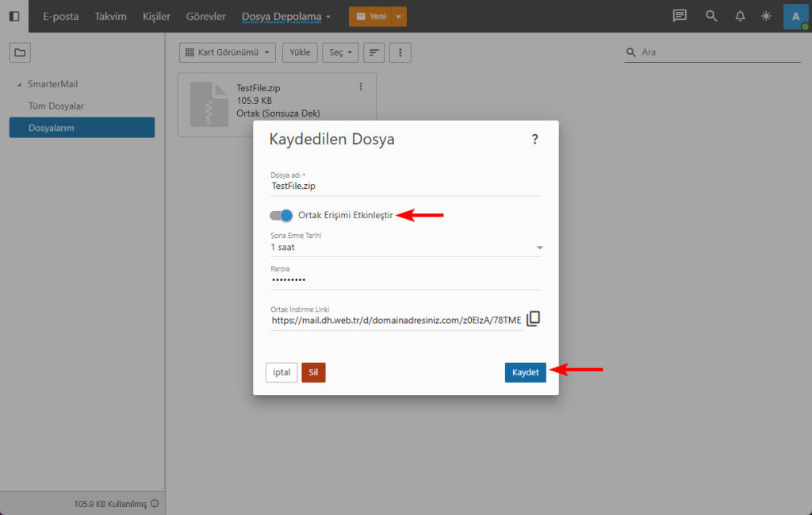
Task: Collapse the SmarterMail tree node
Action: tap(19, 84)
